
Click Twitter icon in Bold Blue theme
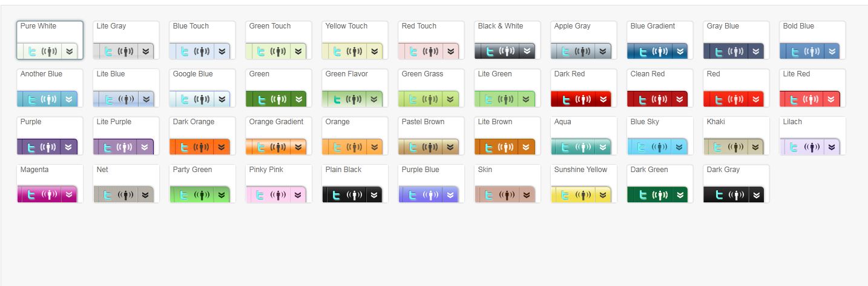tap(794, 52)
